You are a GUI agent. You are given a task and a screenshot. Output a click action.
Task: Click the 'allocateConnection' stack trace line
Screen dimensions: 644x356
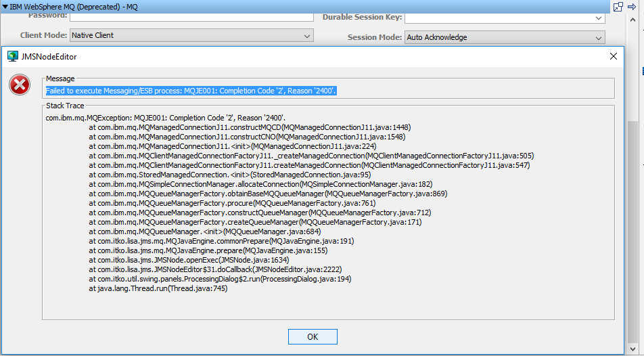[x=260, y=184]
